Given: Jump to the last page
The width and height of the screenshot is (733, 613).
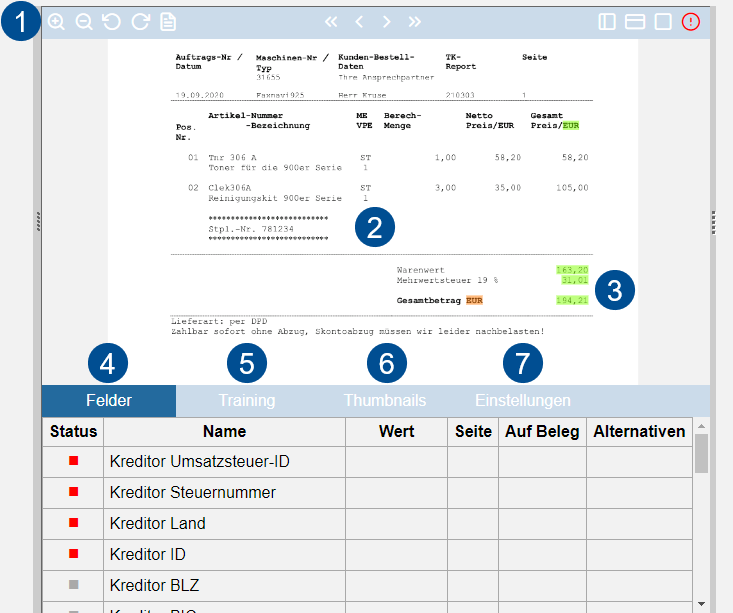Looking at the screenshot, I should pyautogui.click(x=414, y=22).
